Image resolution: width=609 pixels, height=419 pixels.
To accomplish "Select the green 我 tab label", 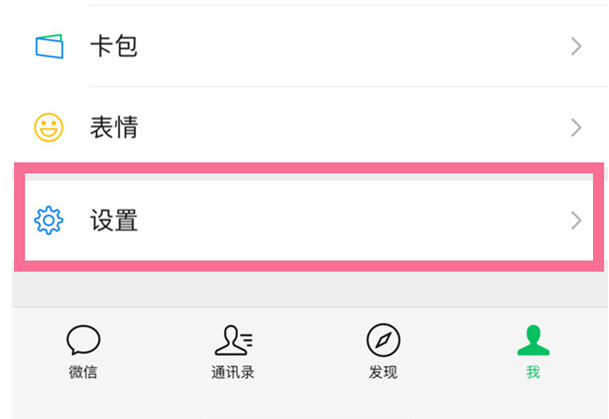I will 533,373.
